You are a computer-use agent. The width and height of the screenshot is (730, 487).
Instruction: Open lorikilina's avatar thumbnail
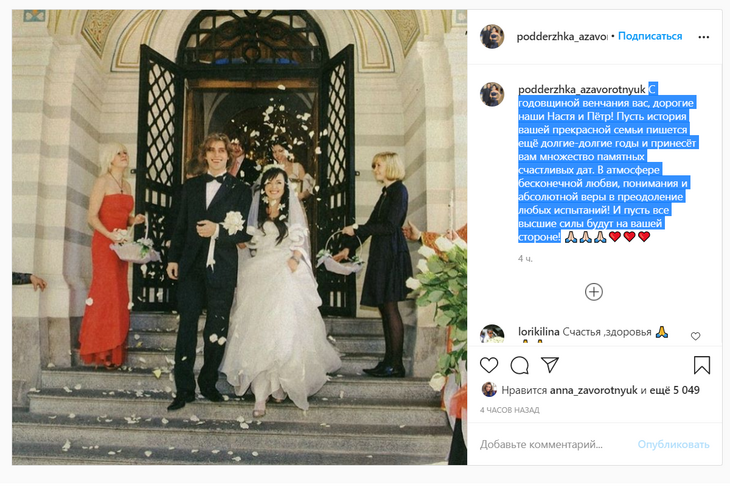point(492,334)
